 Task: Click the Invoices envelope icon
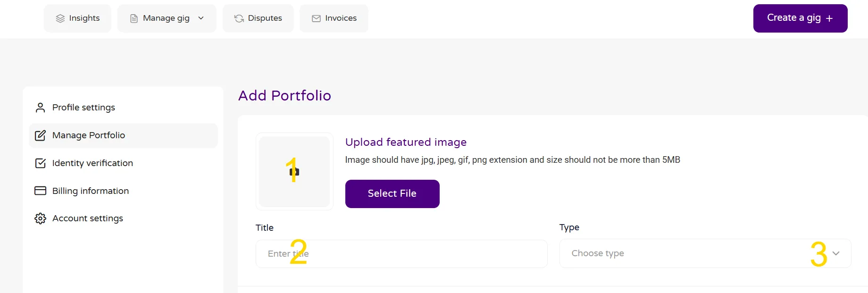(x=316, y=18)
